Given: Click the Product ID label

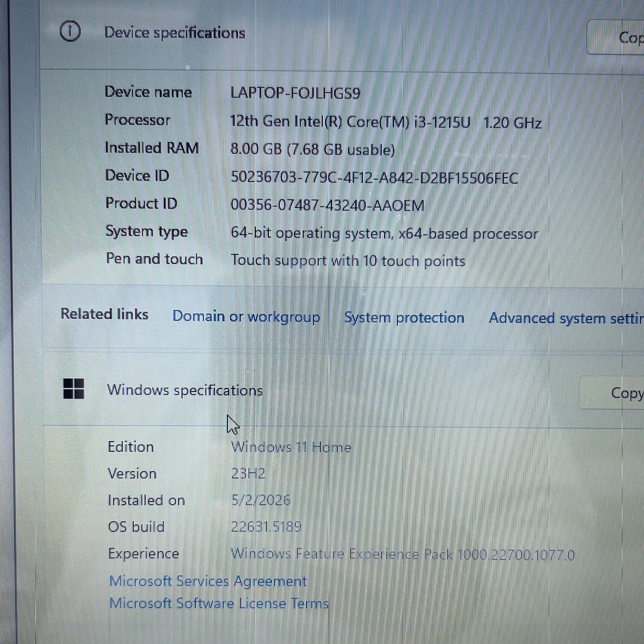Looking at the screenshot, I should coord(141,203).
